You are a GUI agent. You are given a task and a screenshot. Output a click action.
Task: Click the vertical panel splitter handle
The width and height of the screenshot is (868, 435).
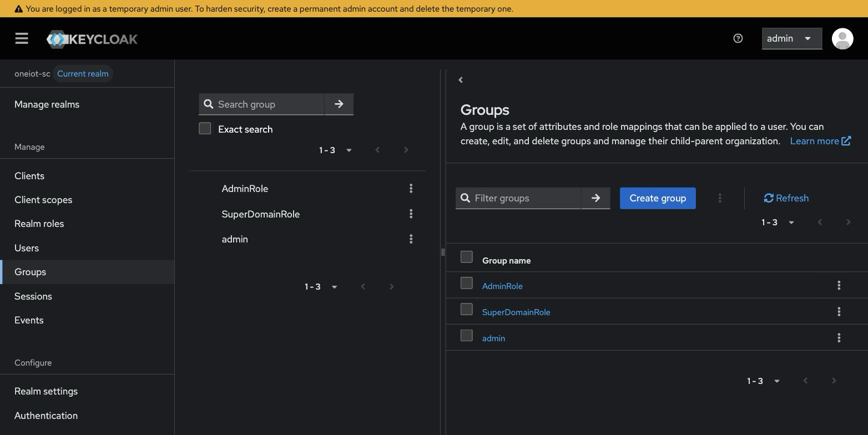tap(443, 252)
